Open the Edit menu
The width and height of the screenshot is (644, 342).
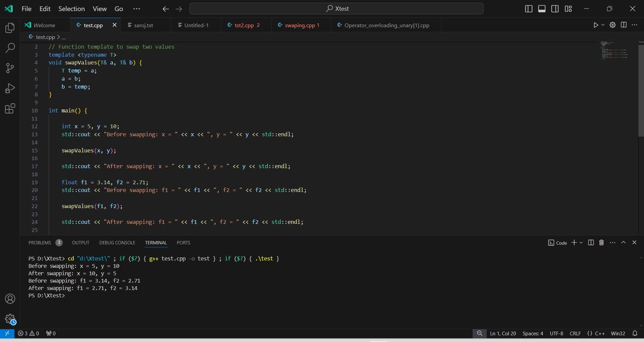tap(45, 9)
